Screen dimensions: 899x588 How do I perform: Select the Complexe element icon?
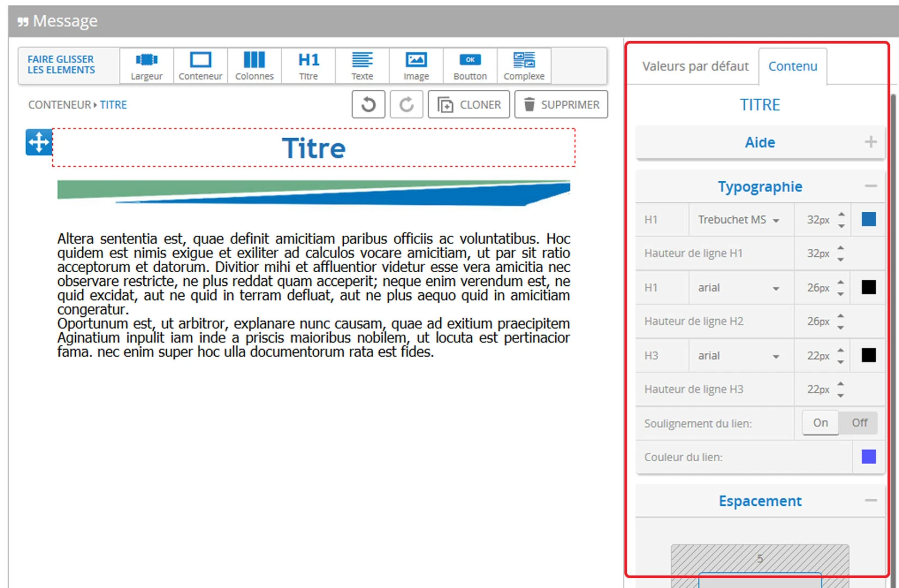click(524, 66)
